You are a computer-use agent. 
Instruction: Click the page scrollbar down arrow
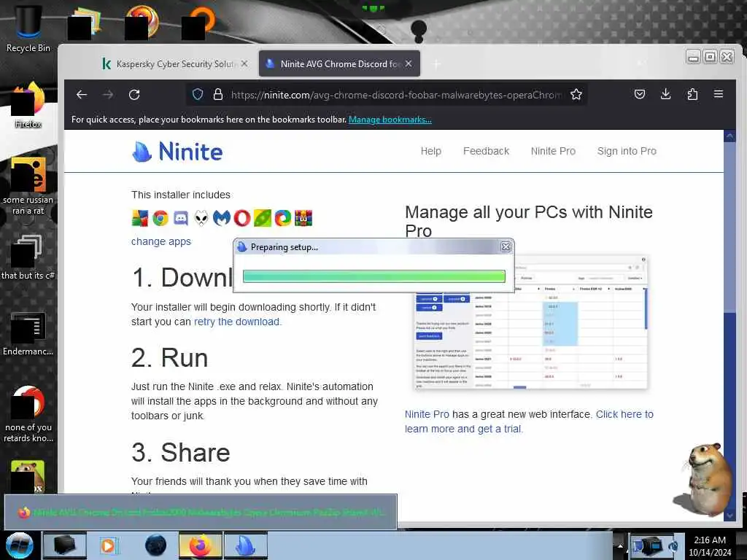click(729, 515)
